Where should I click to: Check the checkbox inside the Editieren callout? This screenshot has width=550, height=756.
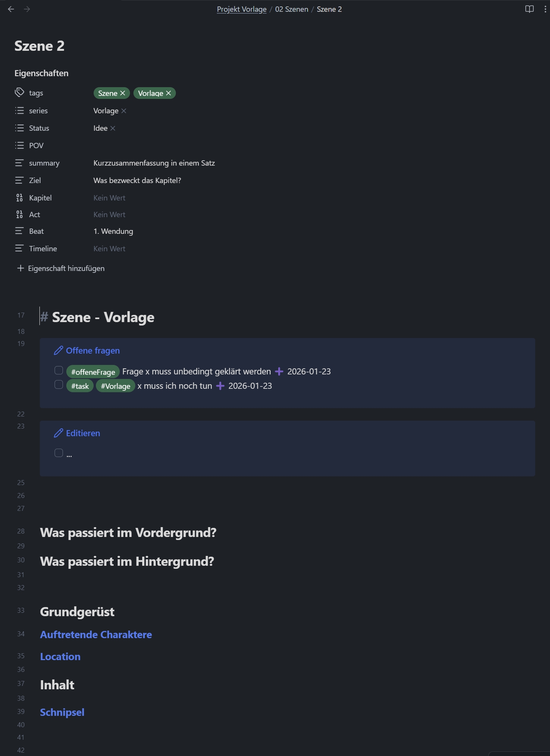[x=59, y=452]
